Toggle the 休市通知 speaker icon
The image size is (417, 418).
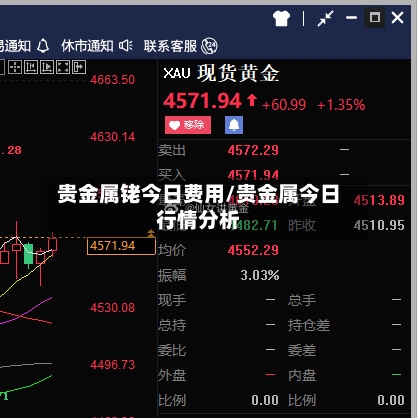(126, 45)
